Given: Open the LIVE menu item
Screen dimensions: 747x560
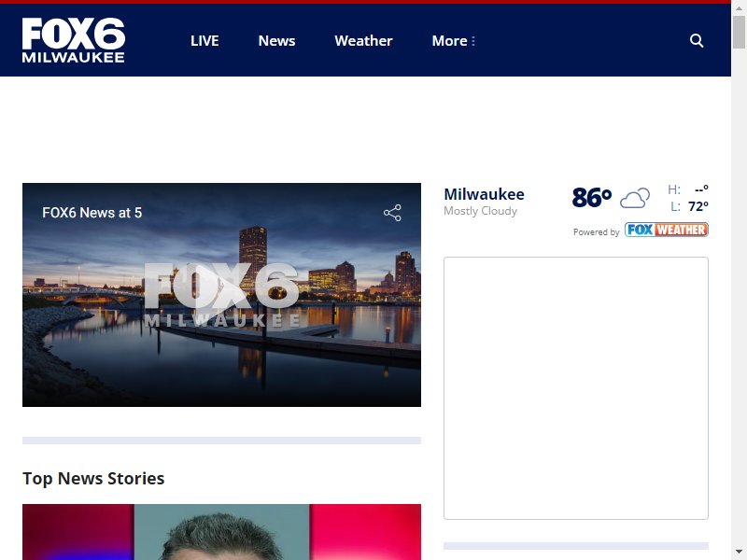Looking at the screenshot, I should [204, 41].
